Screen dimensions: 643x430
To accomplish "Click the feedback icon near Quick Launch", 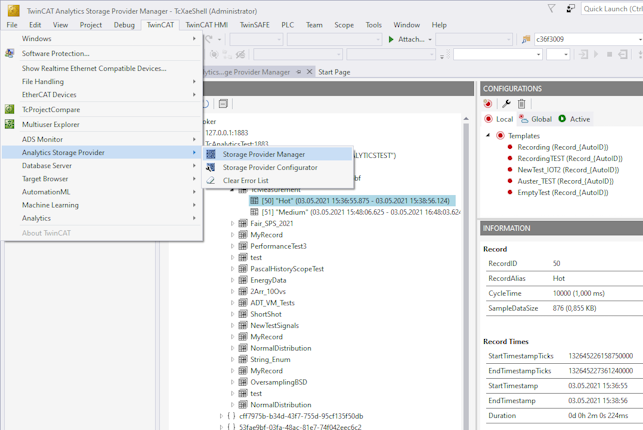I will pyautogui.click(x=570, y=9).
